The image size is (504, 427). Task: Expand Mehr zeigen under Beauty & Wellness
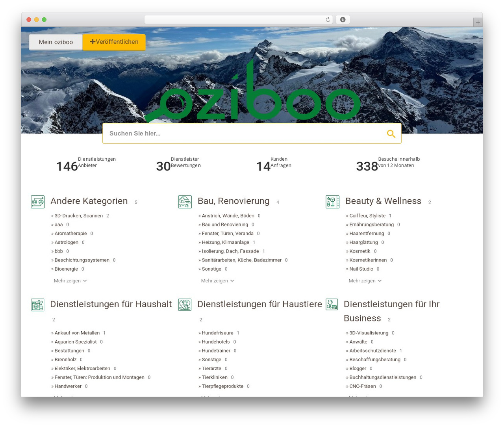coord(365,281)
